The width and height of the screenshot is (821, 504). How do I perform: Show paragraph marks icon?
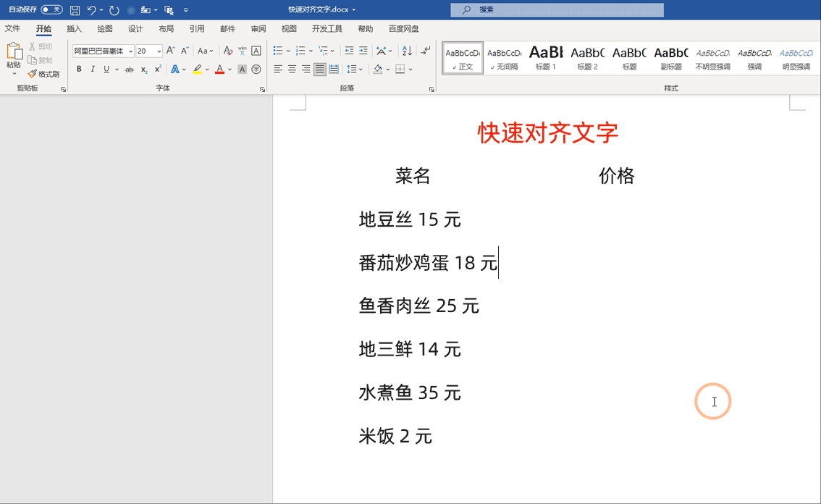coord(426,51)
